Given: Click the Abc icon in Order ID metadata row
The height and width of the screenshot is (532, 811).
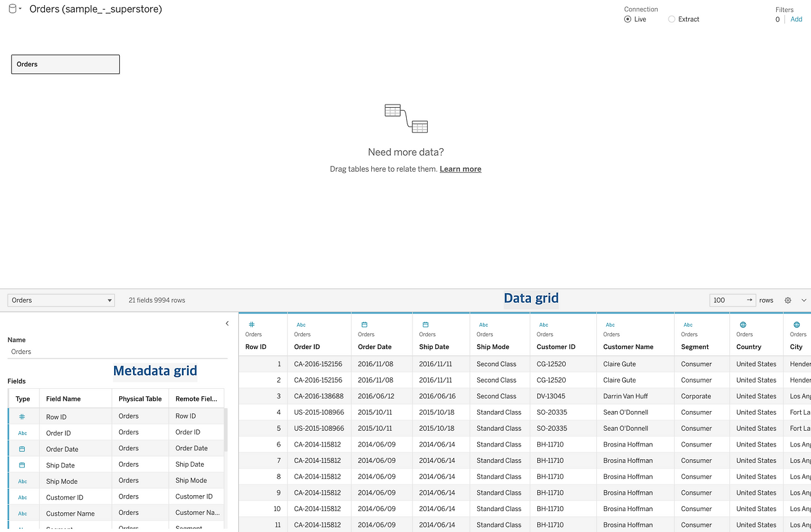Looking at the screenshot, I should [x=23, y=433].
